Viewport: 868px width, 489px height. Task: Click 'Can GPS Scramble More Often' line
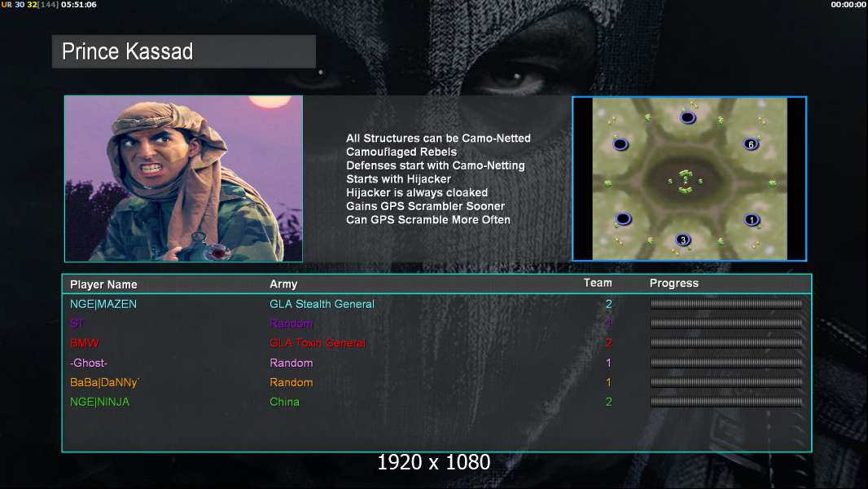pyautogui.click(x=428, y=220)
